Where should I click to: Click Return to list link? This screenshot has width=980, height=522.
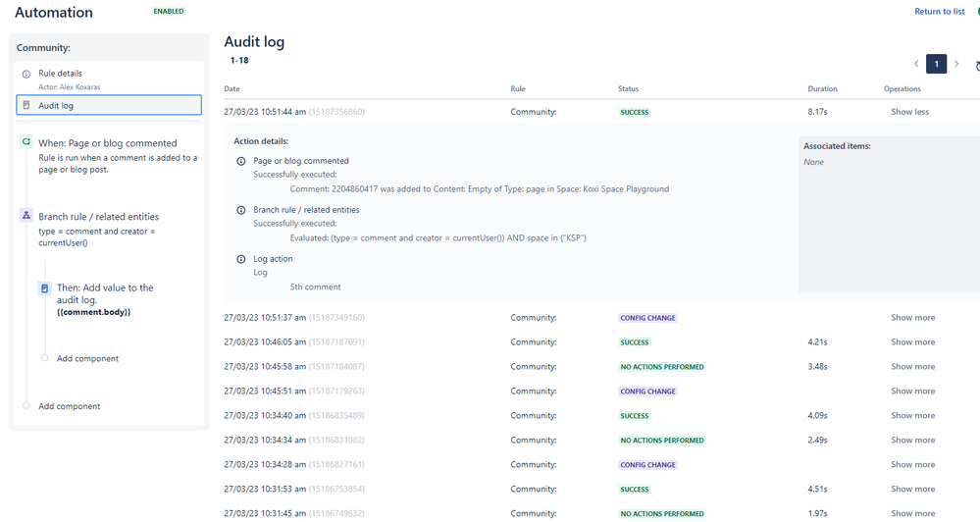(940, 11)
